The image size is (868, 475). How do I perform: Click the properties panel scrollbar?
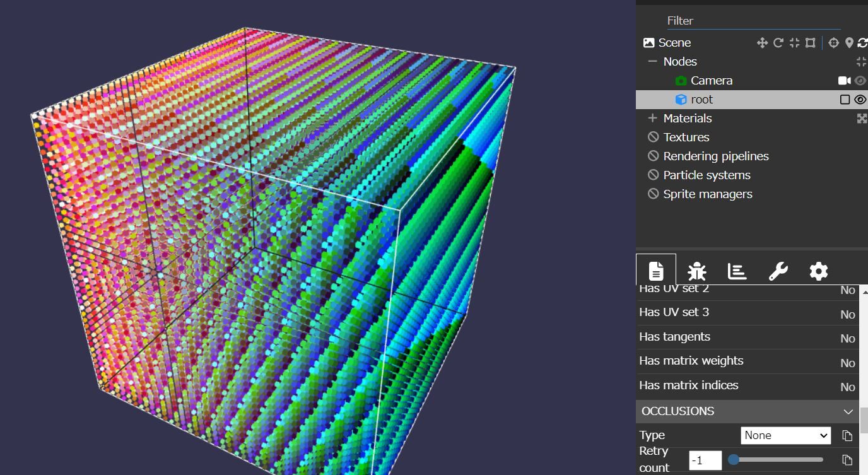(863, 420)
